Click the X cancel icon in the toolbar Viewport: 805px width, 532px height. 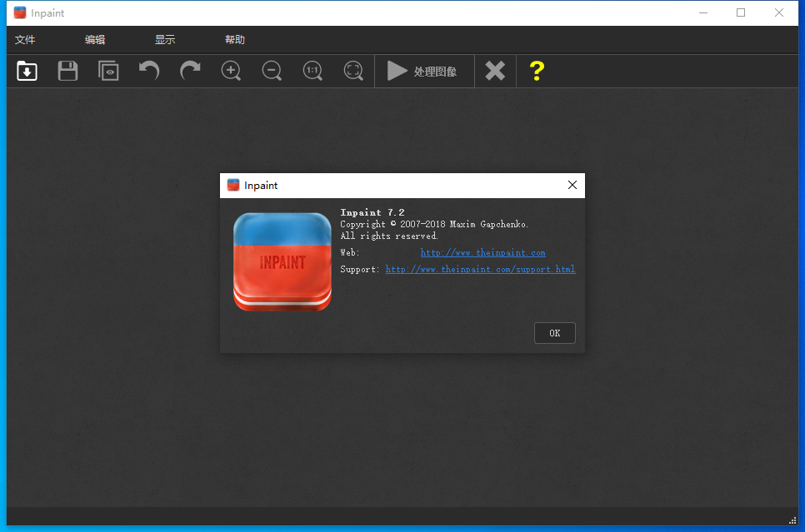(x=496, y=71)
